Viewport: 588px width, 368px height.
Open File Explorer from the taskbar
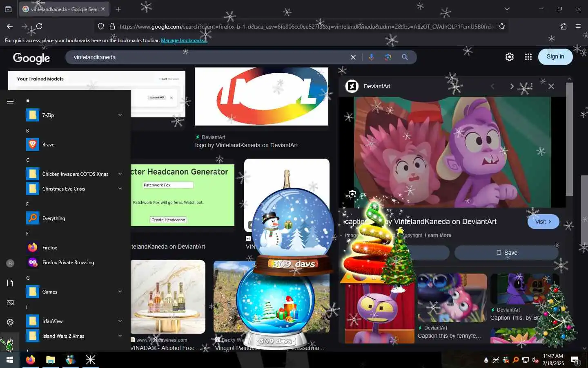point(50,360)
